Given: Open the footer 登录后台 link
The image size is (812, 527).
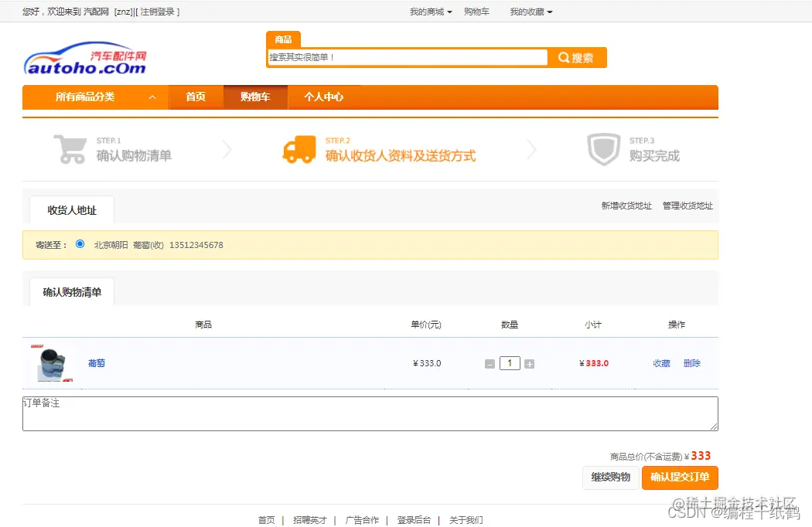Looking at the screenshot, I should [x=414, y=520].
